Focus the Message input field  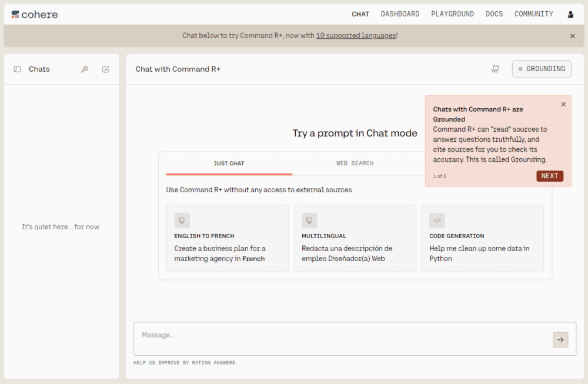[x=355, y=339]
